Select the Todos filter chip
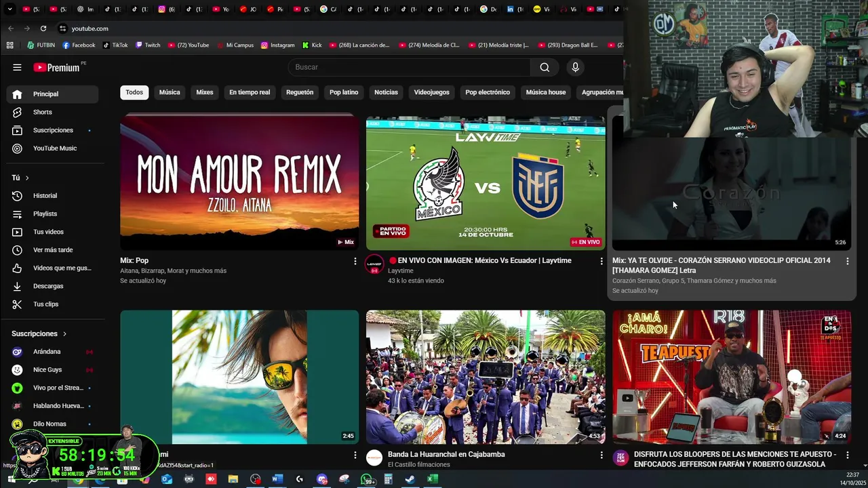The width and height of the screenshot is (868, 488). [134, 92]
